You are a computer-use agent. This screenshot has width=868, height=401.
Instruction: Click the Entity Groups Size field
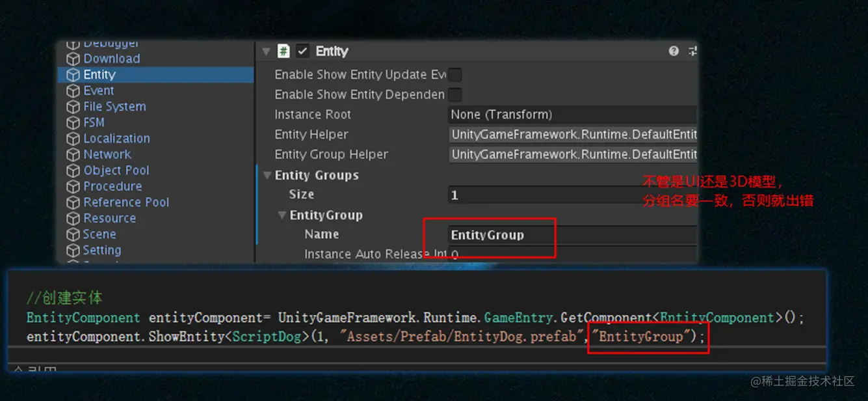pos(573,195)
